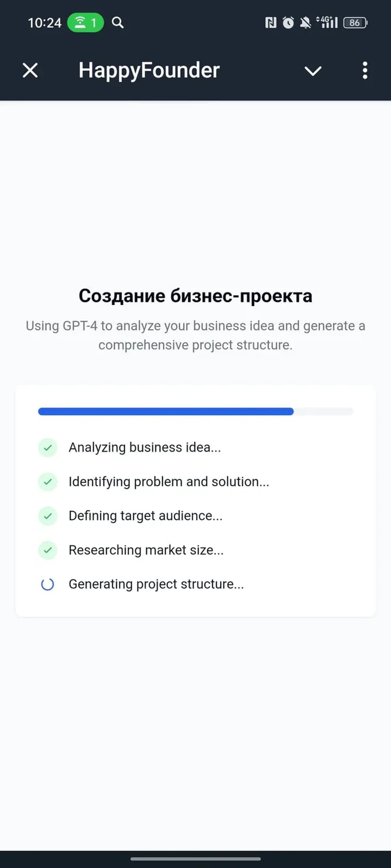Tap the search icon in the status bar
The image size is (391, 868).
coord(118,22)
